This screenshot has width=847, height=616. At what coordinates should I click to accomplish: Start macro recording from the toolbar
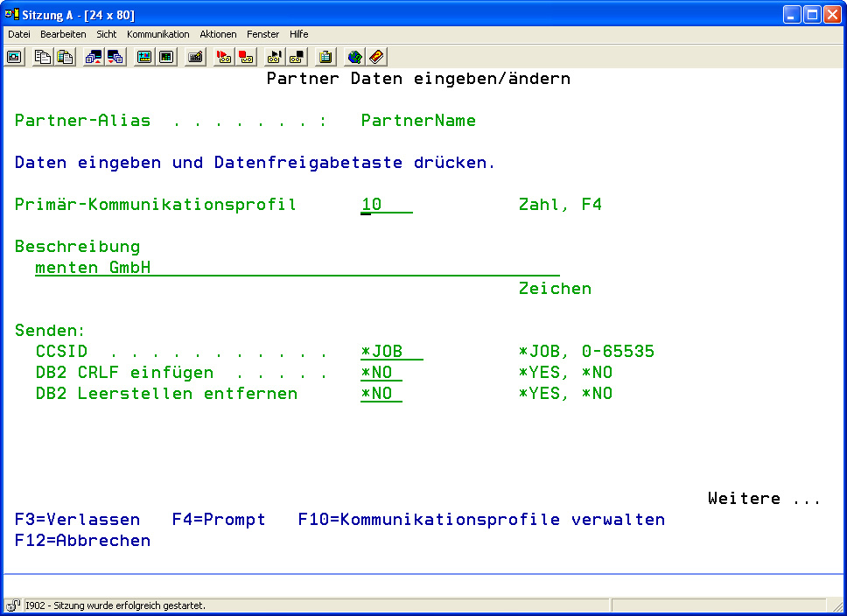224,57
